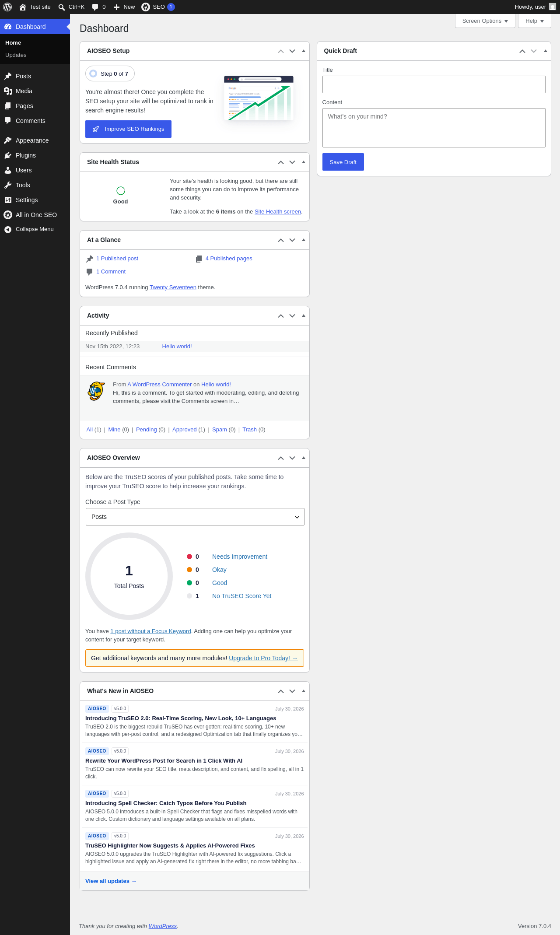Toggle the Site Health Status panel
The width and height of the screenshot is (560, 935).
(304, 162)
